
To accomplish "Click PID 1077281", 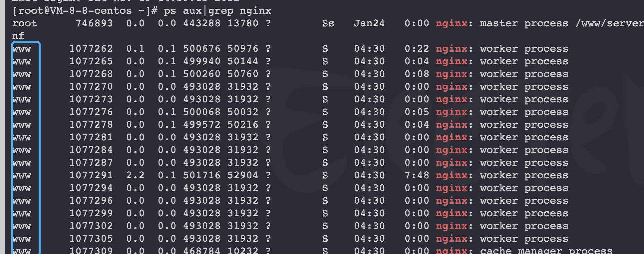I will point(91,137).
